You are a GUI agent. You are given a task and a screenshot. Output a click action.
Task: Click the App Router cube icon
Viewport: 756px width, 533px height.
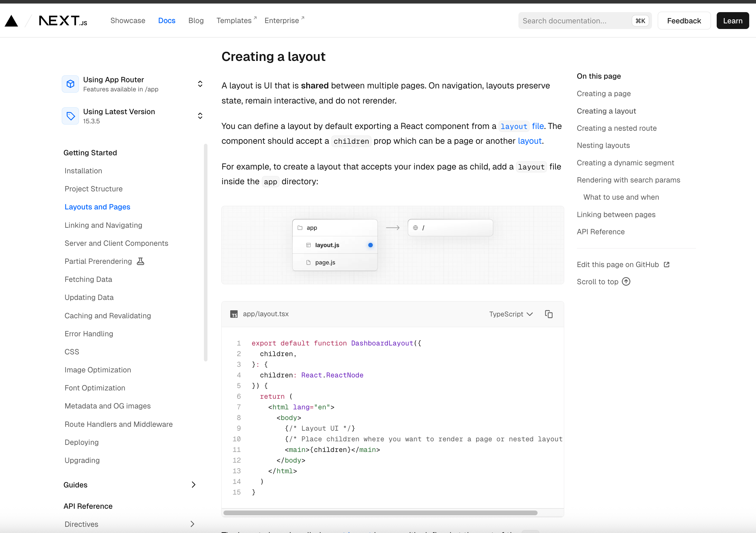[x=70, y=84]
